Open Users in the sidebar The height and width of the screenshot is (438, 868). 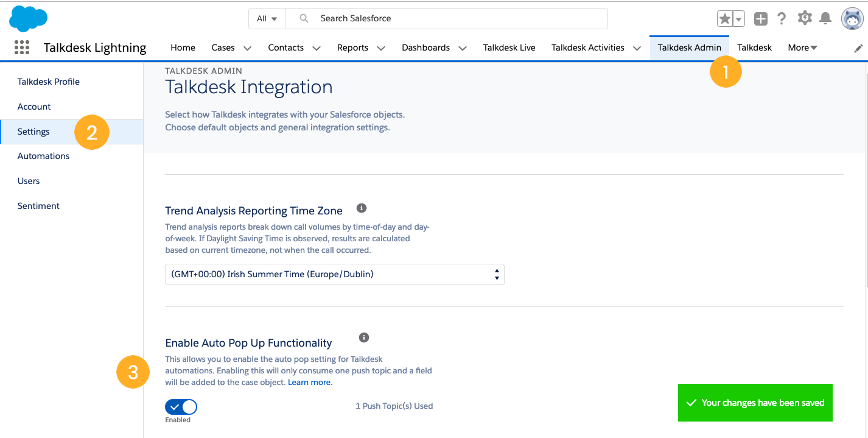[29, 181]
